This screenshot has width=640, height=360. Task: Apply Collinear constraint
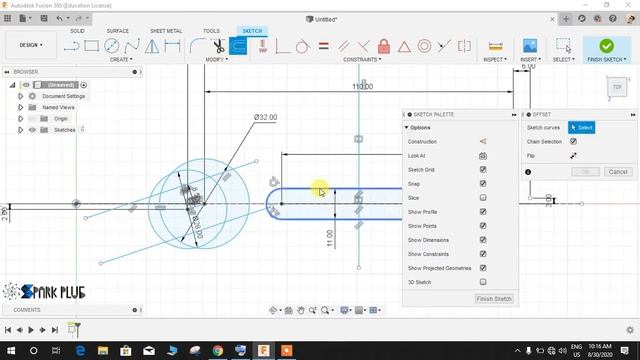click(x=444, y=46)
